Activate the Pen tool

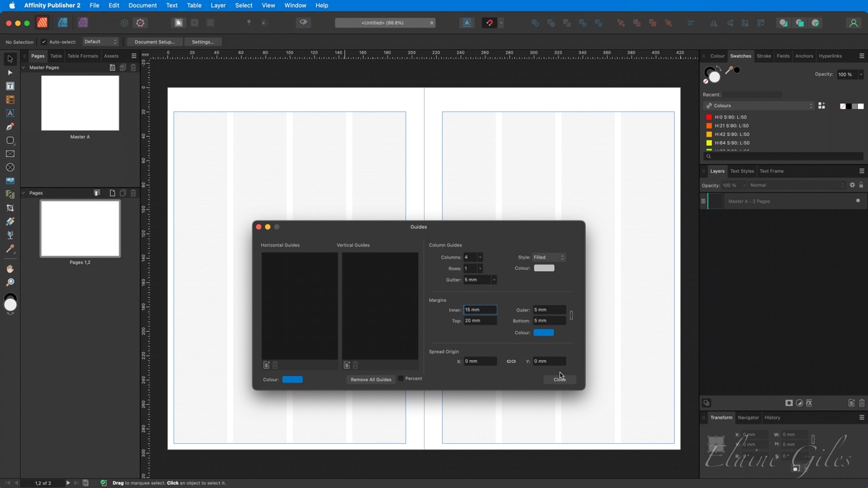(x=10, y=127)
